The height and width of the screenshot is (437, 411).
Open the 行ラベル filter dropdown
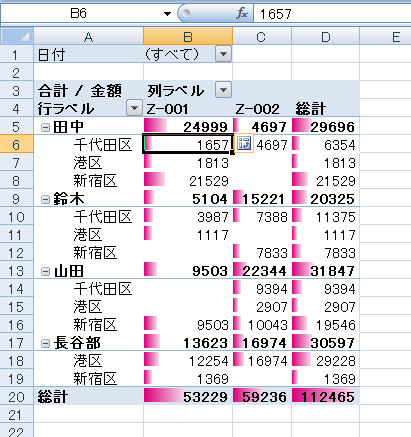tap(134, 108)
